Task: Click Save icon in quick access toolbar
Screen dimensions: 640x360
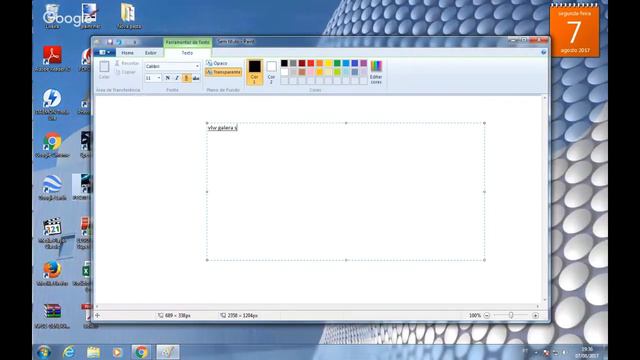Action: coord(110,42)
